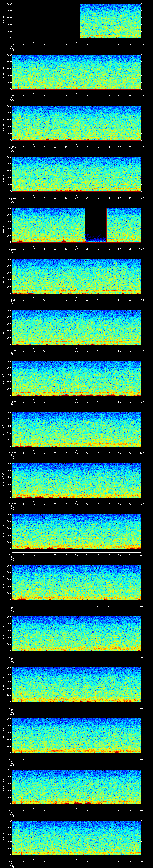Click the 20:00 end time label
The height and width of the screenshot is (868, 153).
coord(141,810)
